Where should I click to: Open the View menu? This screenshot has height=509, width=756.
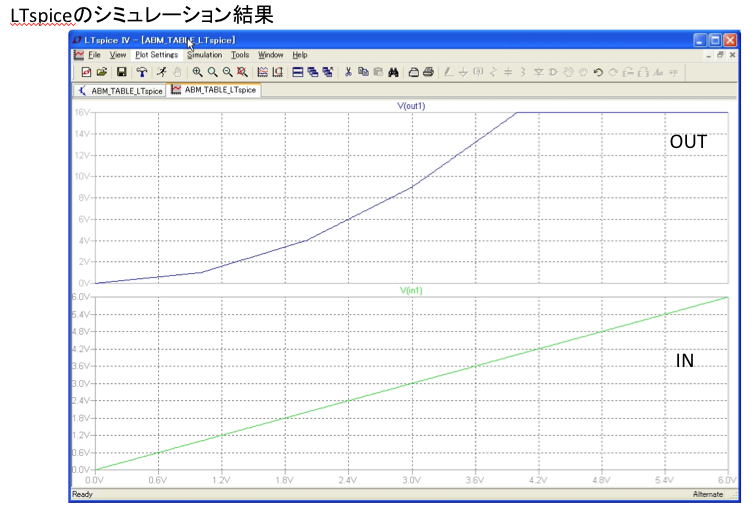(x=118, y=55)
